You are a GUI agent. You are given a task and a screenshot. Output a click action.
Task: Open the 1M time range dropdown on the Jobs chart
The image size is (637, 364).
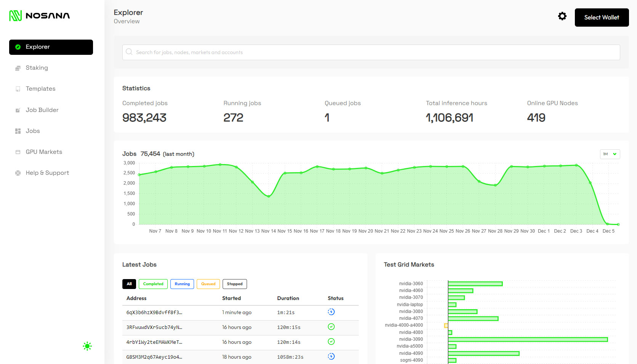click(x=610, y=154)
